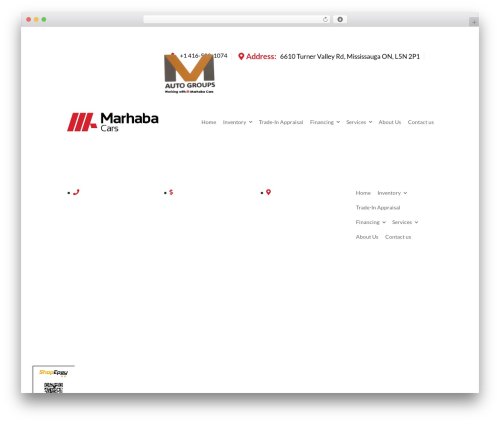
Task: Click the Services link in the footer menu
Action: point(402,222)
